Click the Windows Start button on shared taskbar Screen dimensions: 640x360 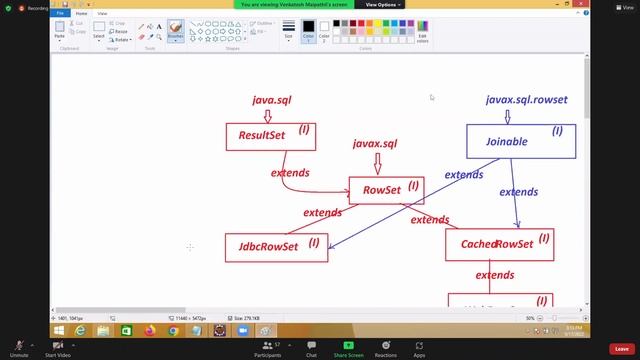(x=59, y=331)
